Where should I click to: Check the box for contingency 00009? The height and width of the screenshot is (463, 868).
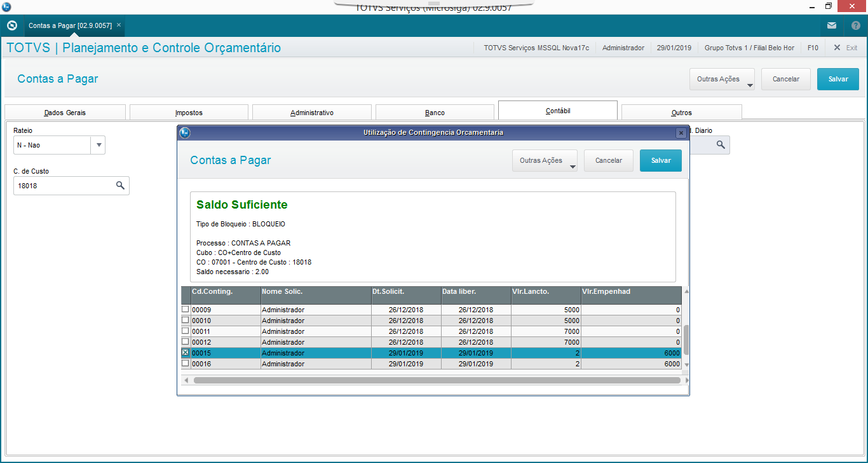[186, 309]
